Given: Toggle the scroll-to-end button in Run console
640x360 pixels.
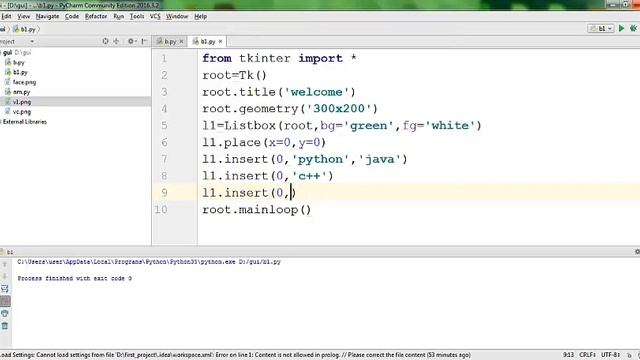Looking at the screenshot, I should (5, 301).
